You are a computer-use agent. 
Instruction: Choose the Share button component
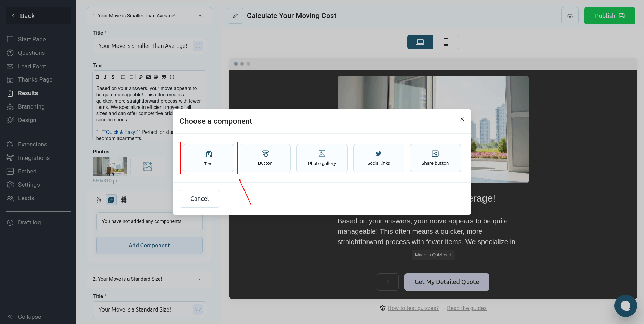[435, 158]
